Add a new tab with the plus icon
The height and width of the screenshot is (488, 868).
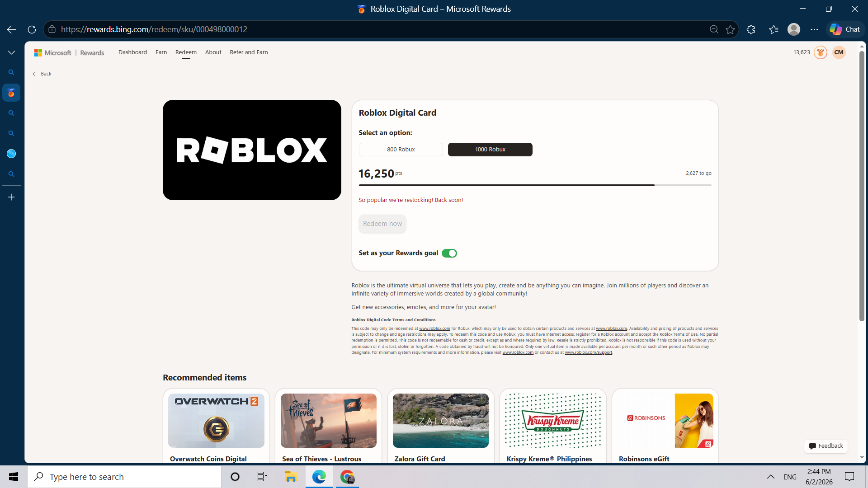[x=11, y=197]
